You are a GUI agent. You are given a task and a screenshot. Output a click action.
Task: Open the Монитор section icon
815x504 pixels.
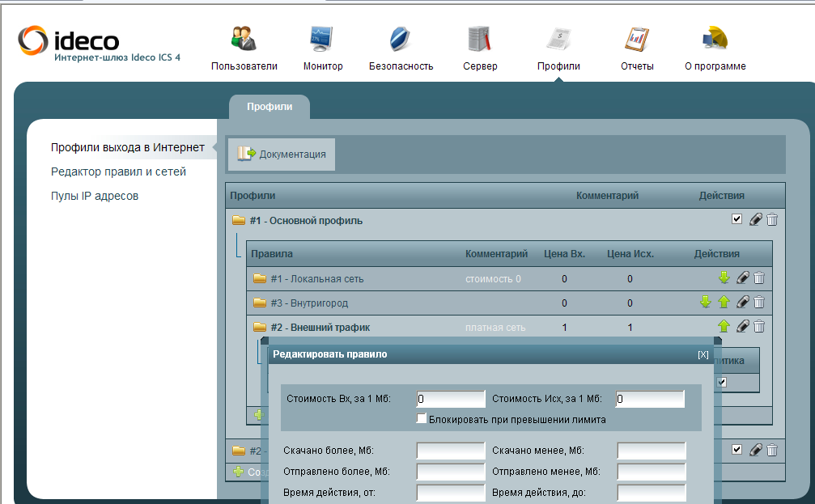[322, 39]
